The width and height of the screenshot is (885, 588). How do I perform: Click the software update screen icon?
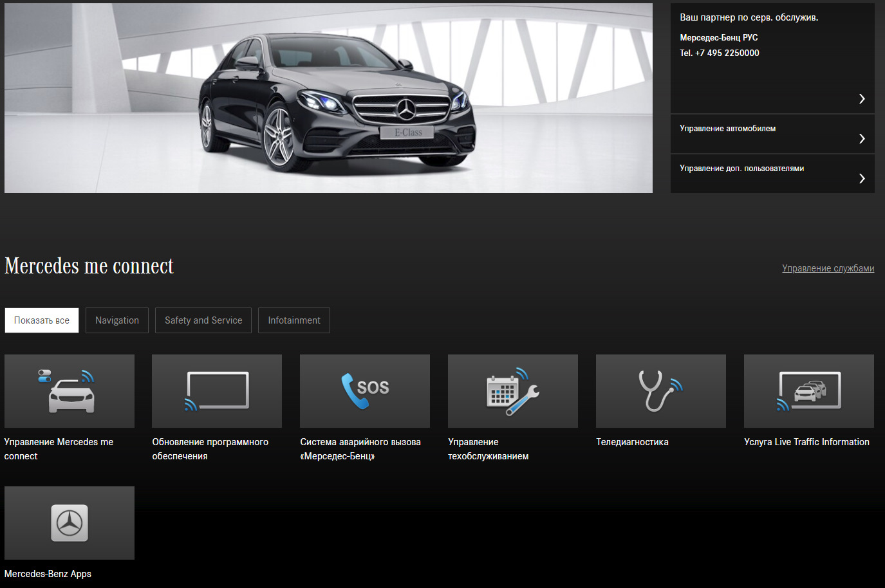(x=217, y=391)
